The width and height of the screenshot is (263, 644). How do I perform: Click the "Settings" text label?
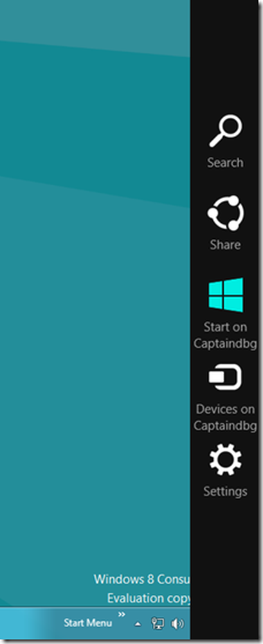(225, 491)
